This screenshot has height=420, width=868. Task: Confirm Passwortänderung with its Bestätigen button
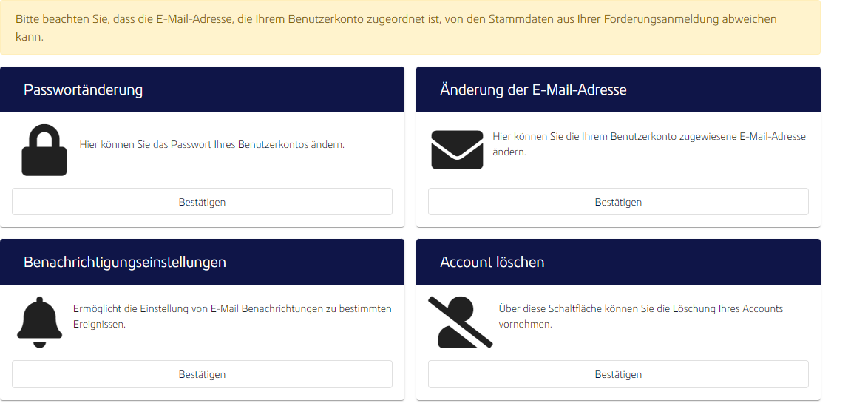(x=202, y=202)
